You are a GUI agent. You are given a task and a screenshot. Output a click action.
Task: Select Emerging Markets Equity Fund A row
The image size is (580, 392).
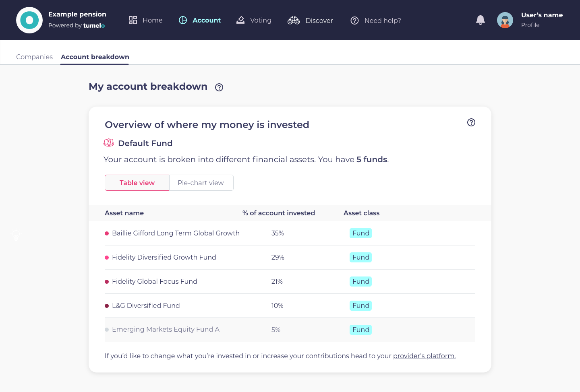point(290,330)
